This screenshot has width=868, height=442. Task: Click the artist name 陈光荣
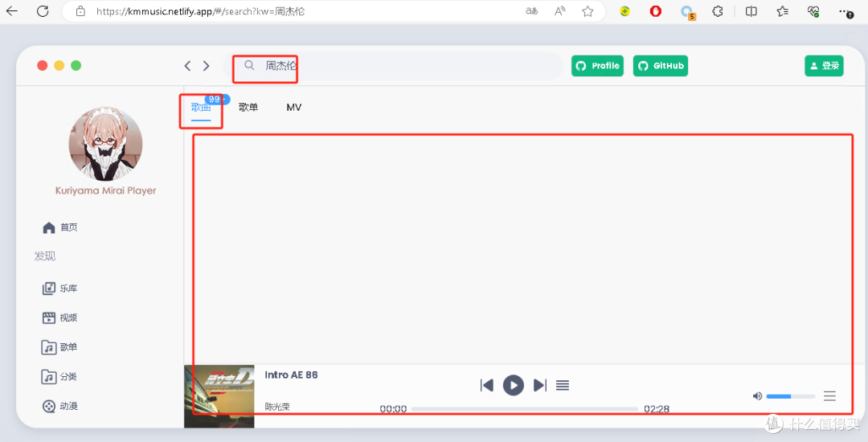[x=277, y=407]
